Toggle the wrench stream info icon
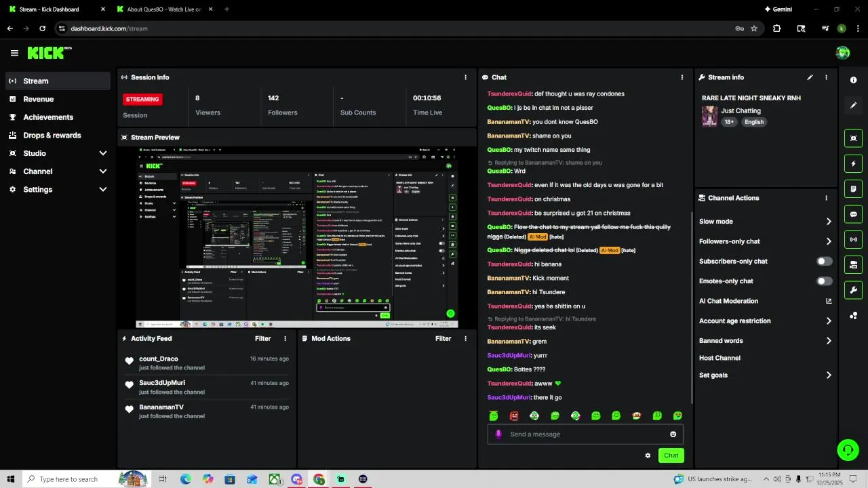This screenshot has width=868, height=488. click(x=853, y=290)
